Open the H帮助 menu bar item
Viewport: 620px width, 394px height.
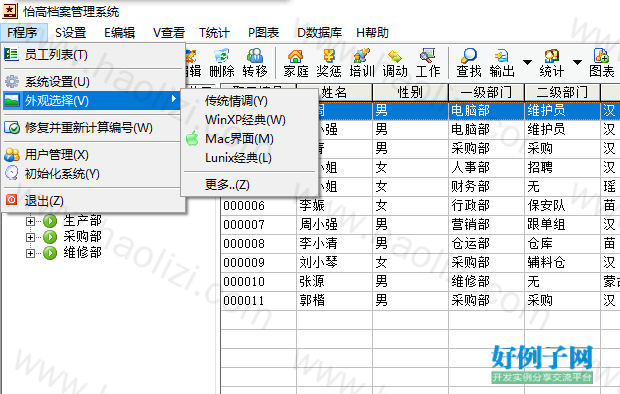click(372, 32)
